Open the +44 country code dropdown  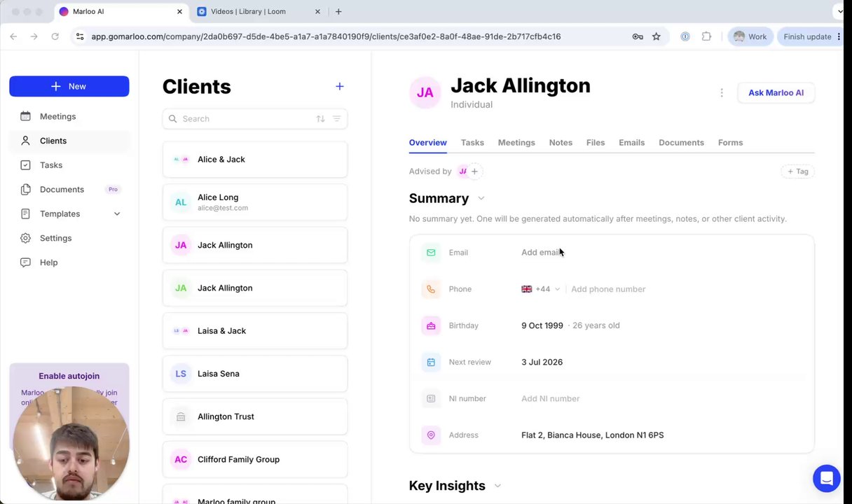[541, 289]
